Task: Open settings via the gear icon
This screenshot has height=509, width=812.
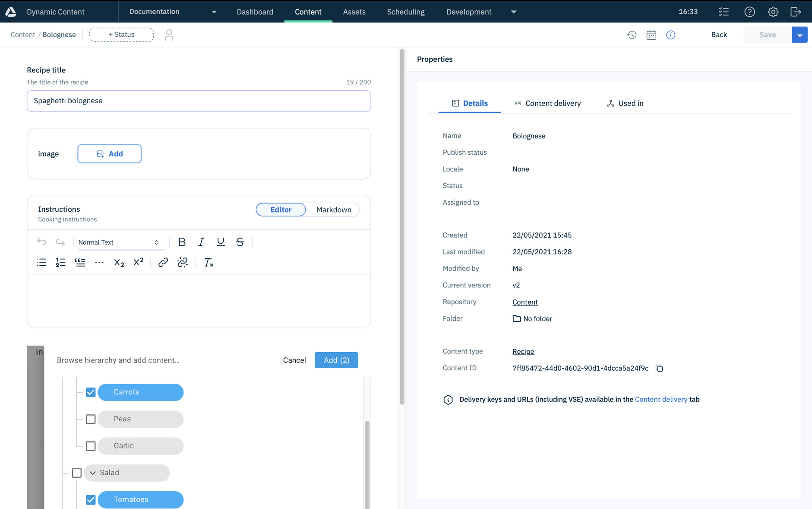Action: (773, 12)
